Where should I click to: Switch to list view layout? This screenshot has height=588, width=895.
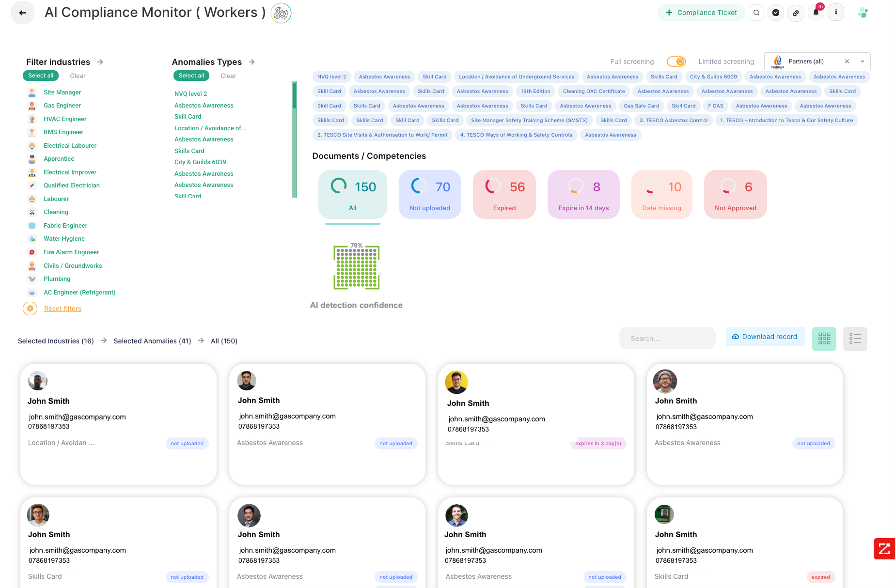[855, 339]
